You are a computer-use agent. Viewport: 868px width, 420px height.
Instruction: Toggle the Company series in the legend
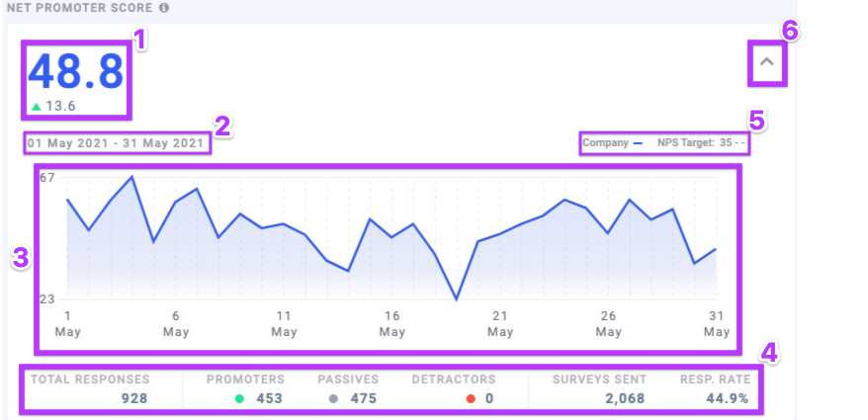pyautogui.click(x=605, y=143)
